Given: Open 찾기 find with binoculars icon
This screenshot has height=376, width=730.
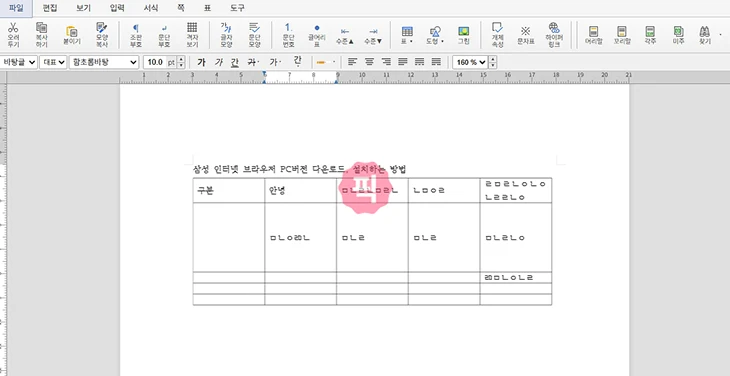Looking at the screenshot, I should click(704, 34).
